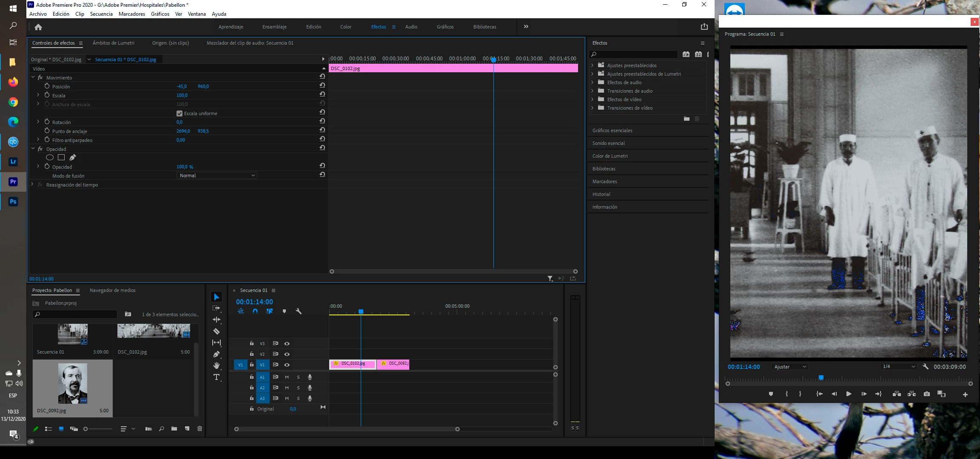
Task: Switch to the Color workspace tab
Action: tap(345, 27)
